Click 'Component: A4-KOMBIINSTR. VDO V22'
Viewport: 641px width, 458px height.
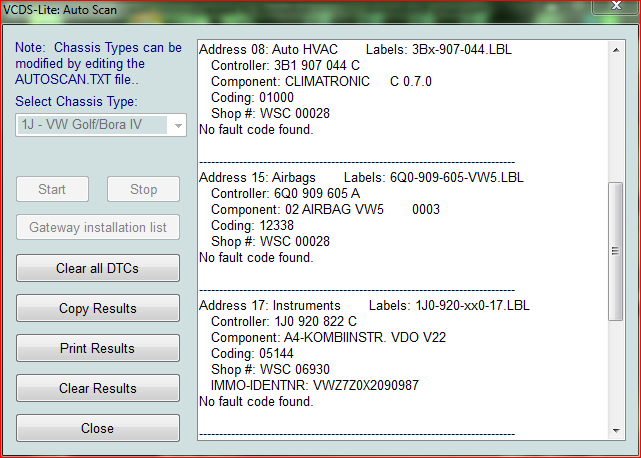328,337
